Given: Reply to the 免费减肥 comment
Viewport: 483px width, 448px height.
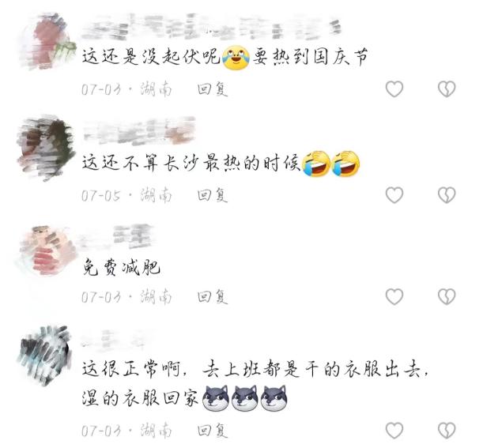Looking at the screenshot, I should coord(213,297).
